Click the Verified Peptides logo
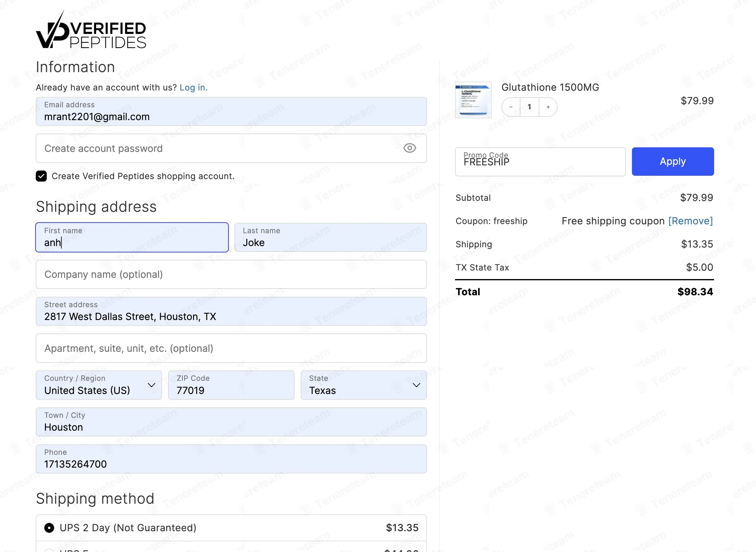 [x=91, y=31]
